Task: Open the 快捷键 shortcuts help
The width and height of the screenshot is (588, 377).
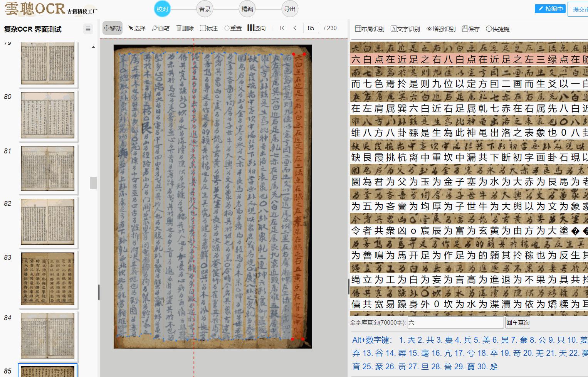Action: (498, 29)
